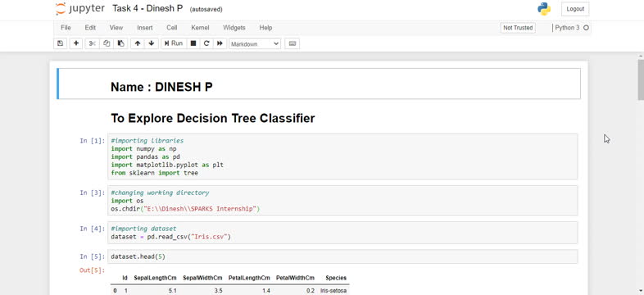Viewport: 644px width, 295px height.
Task: Open the Kernel menu
Action: 200,28
